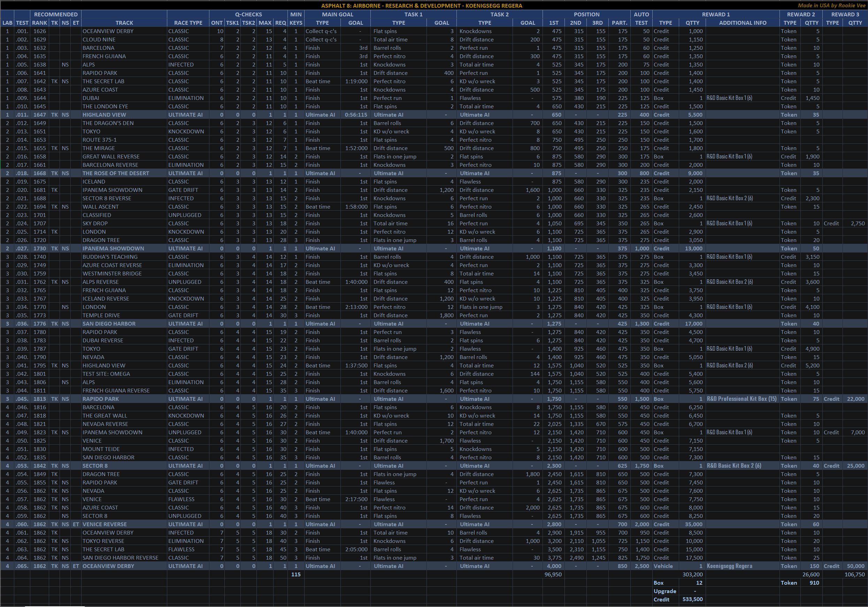Select the .065. test number cell
The width and height of the screenshot is (868, 607).
coord(22,566)
